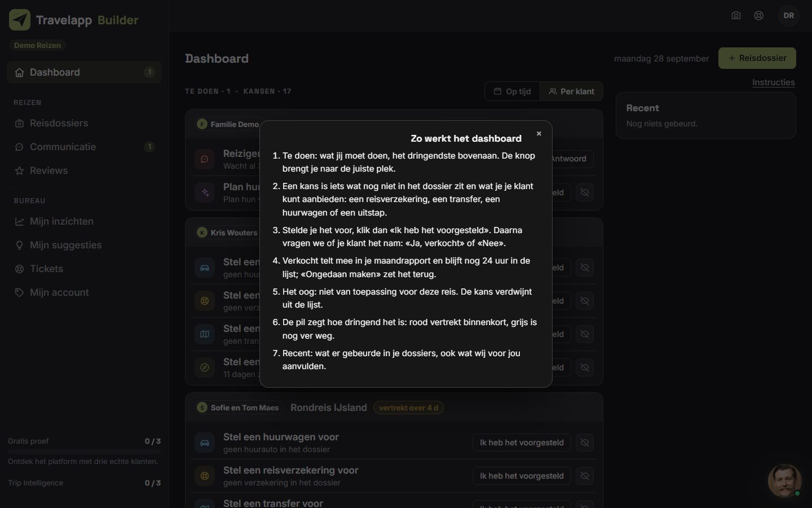The height and width of the screenshot is (508, 812).
Task: Hide the 'Stel een reisverzekering voor' opportunity
Action: pyautogui.click(x=585, y=476)
